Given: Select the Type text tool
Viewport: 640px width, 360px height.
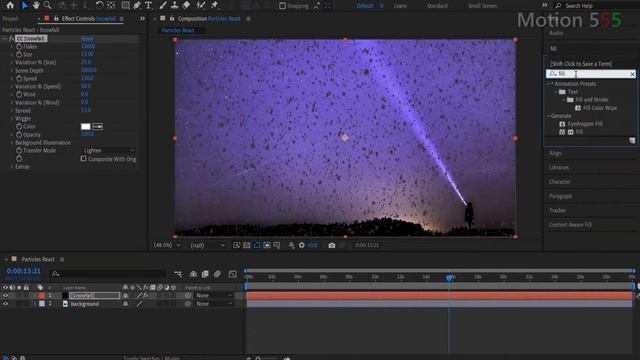Looking at the screenshot, I should pos(148,5).
